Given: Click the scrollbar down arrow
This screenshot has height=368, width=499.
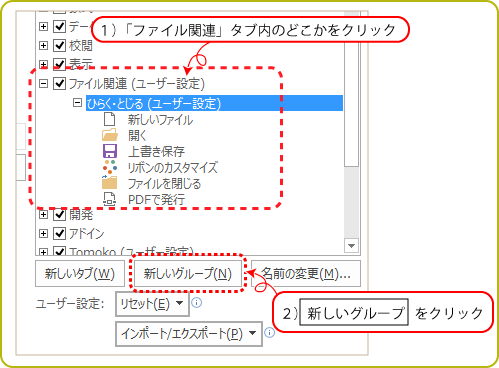Looking at the screenshot, I should (351, 246).
